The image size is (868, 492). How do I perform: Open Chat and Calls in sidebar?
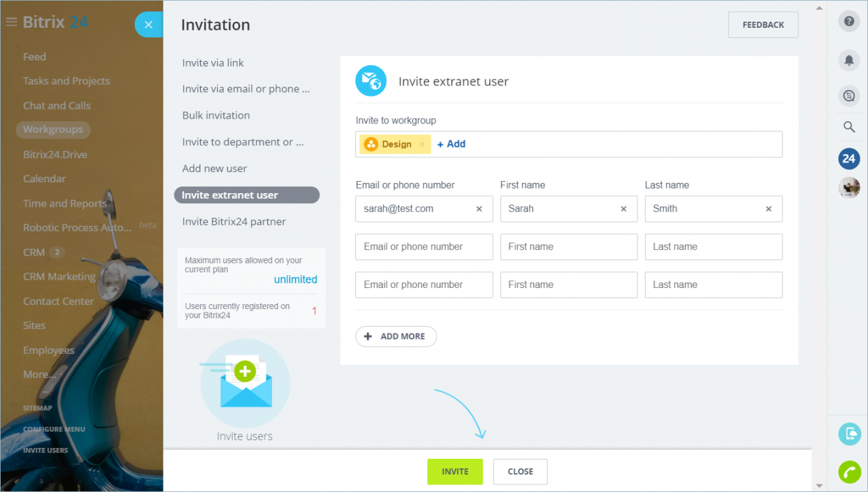click(57, 106)
